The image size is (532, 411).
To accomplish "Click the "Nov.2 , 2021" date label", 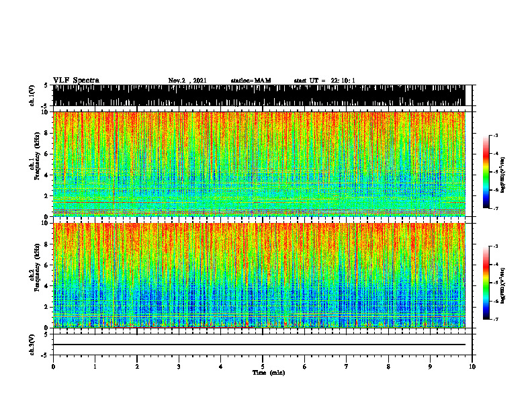I will [187, 81].
